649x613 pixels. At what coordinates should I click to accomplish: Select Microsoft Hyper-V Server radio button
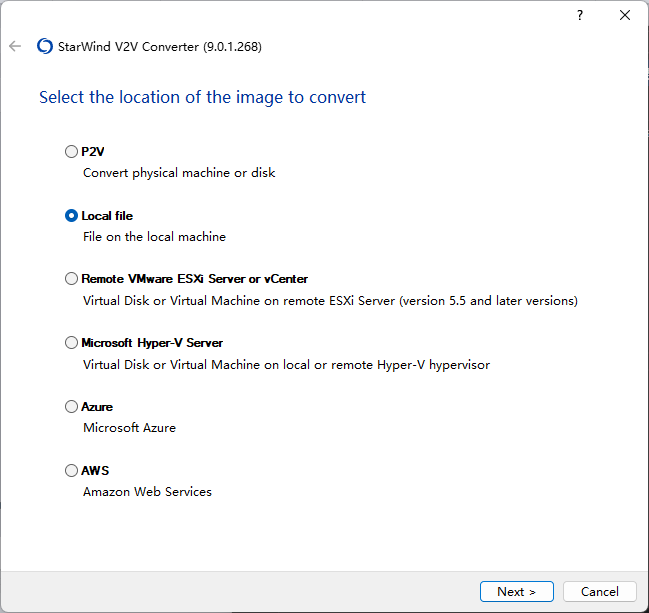click(x=71, y=343)
